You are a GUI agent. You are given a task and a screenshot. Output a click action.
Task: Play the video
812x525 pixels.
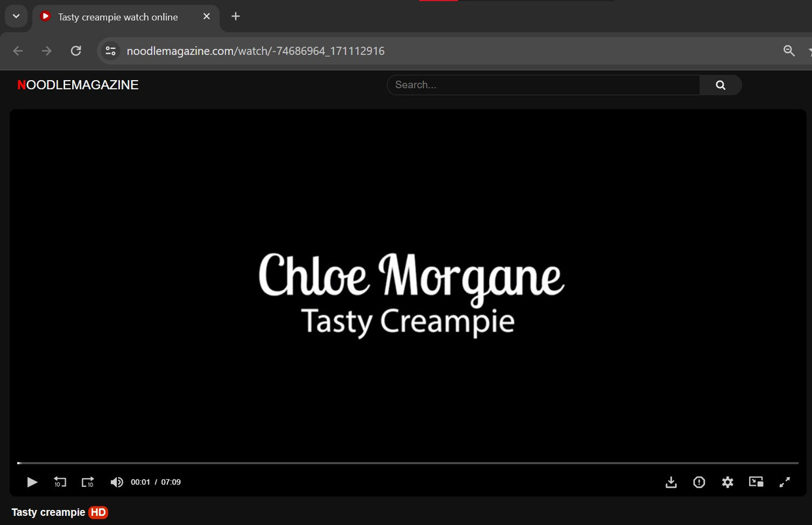(x=32, y=482)
